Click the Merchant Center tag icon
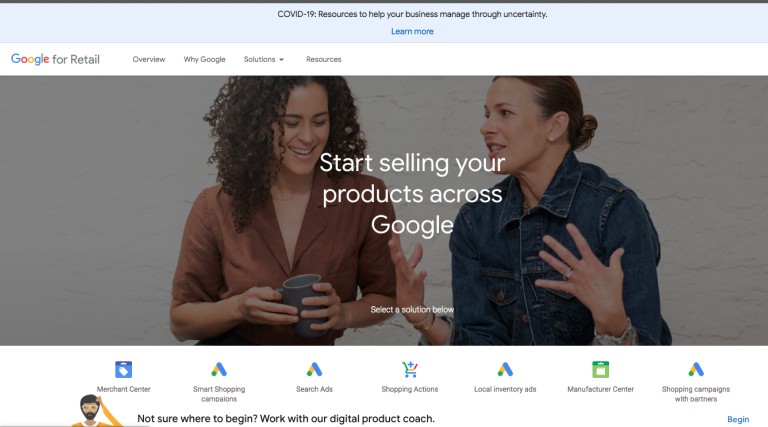Screen dimensions: 768x427 point(123,369)
